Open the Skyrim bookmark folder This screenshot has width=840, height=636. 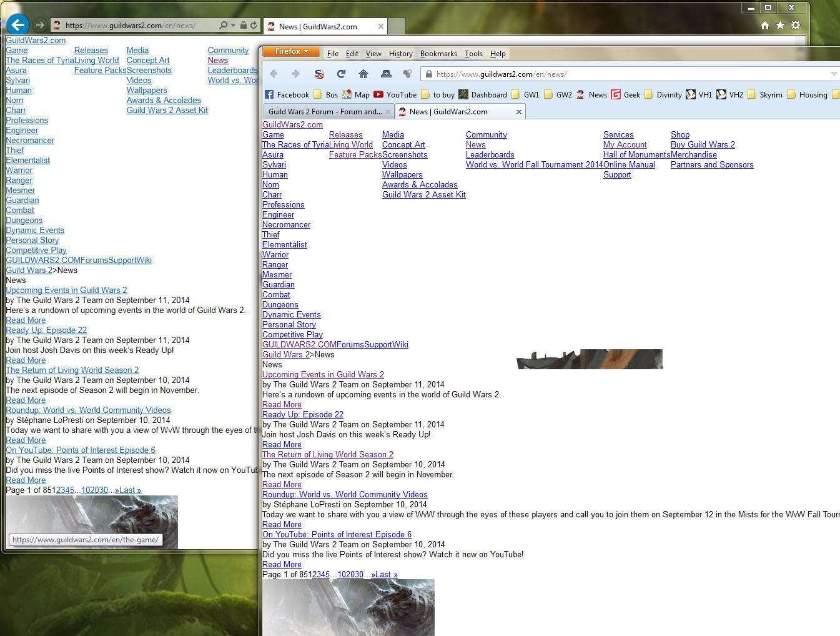pos(765,95)
